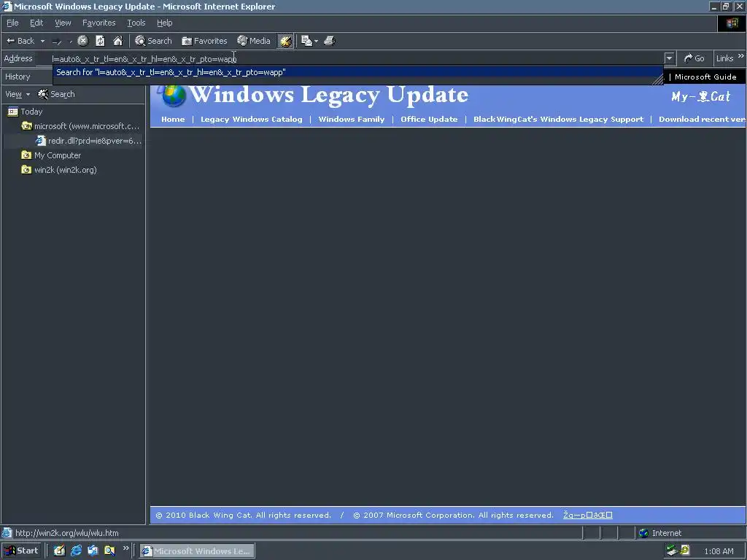
Task: Stop loading with the Stop icon
Action: coord(83,41)
